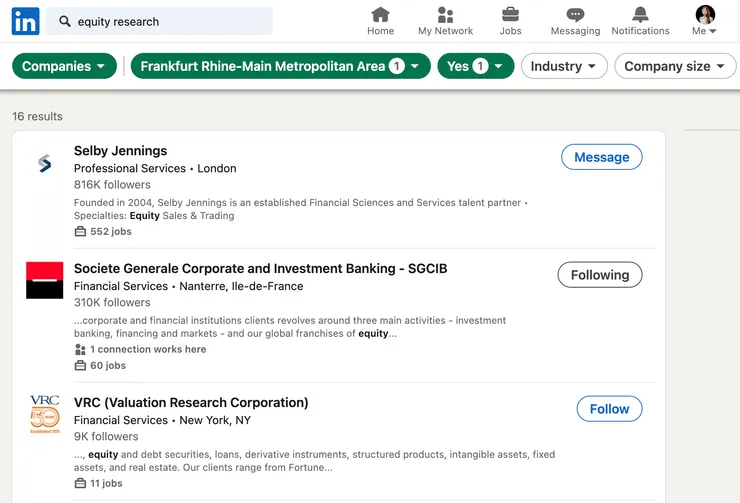Select '816K followers' text
The width and height of the screenshot is (740, 503).
coord(112,184)
